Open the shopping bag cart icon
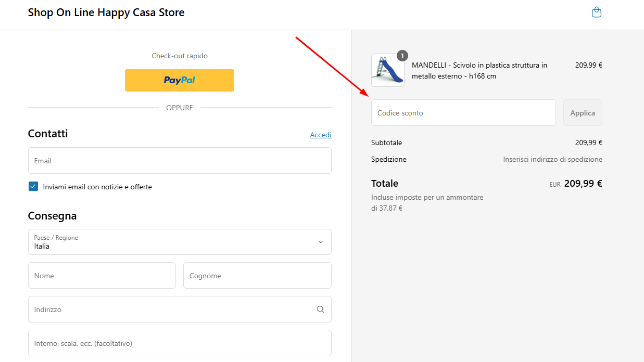This screenshot has height=362, width=644. [597, 12]
